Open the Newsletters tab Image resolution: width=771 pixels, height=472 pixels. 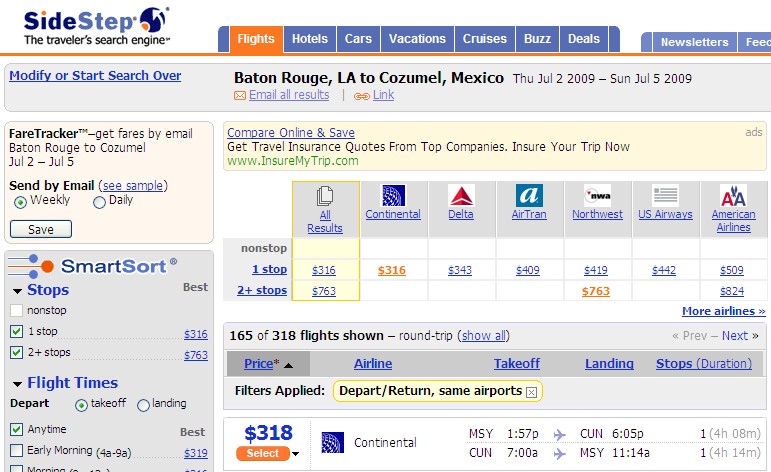694,42
